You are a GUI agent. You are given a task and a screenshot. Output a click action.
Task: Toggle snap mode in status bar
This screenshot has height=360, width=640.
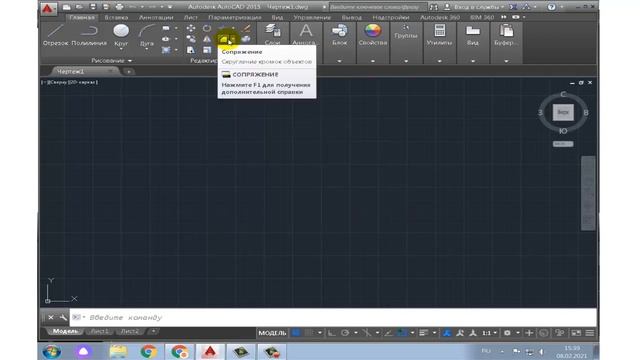tap(309, 333)
